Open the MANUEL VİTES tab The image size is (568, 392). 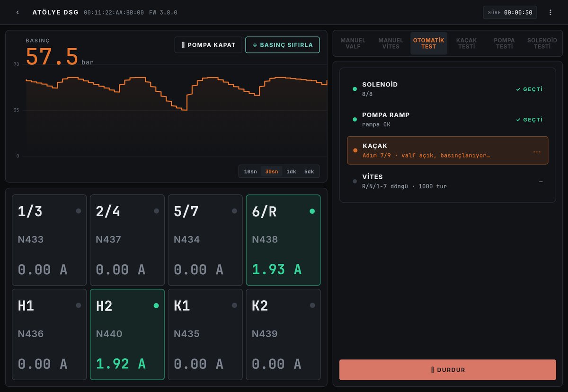(391, 44)
